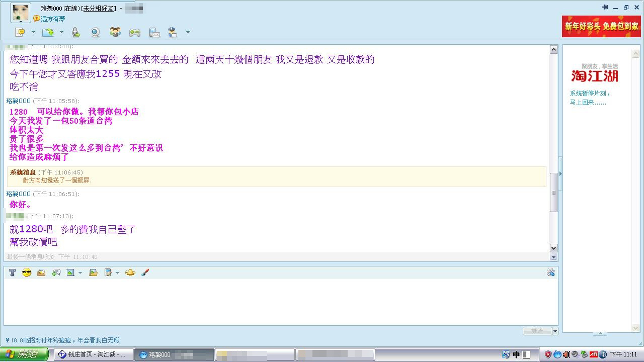Open the message mode icon in top toolbar
The height and width of the screenshot is (362, 644).
(20, 32)
